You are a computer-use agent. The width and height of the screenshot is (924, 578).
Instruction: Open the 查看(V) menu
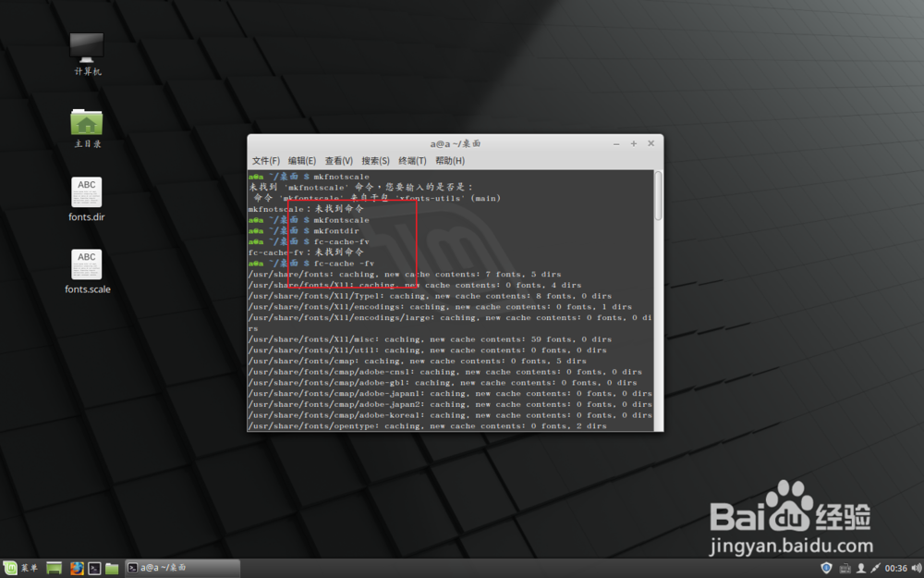(x=338, y=160)
